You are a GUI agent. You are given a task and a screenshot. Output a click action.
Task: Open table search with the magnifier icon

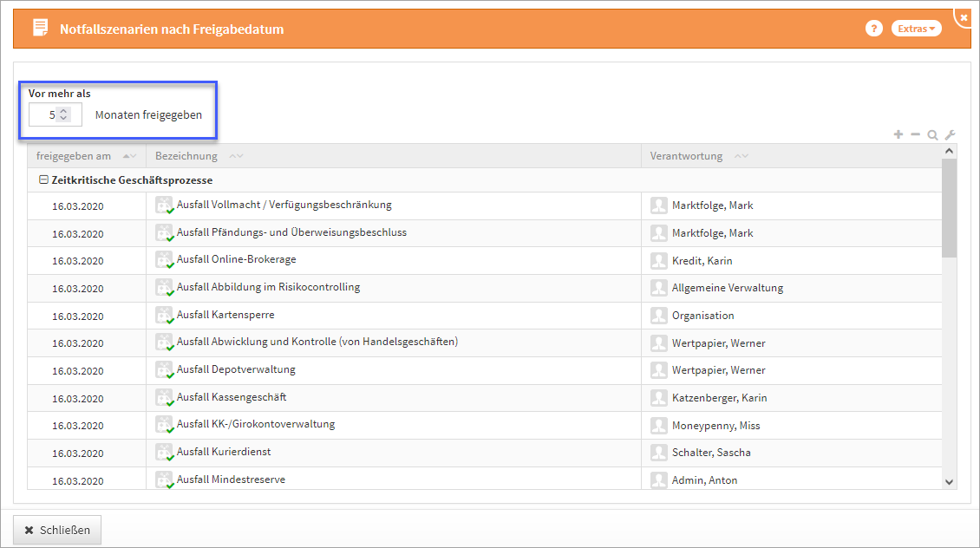(932, 135)
